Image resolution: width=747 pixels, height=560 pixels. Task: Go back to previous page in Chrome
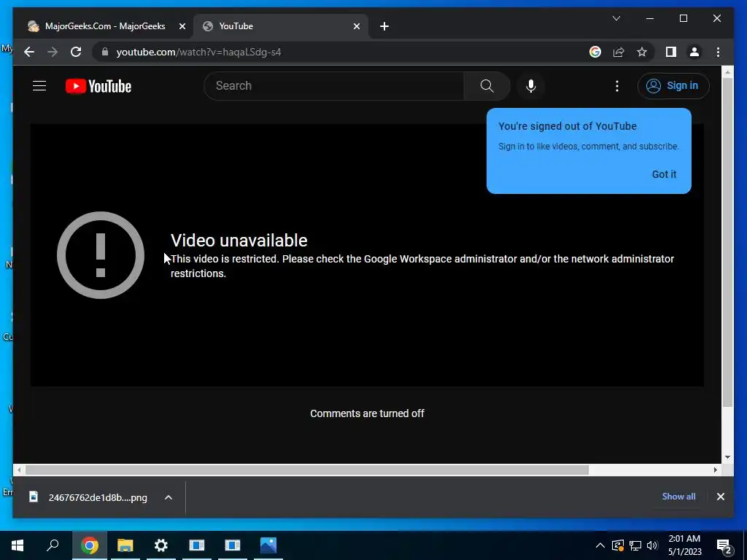click(x=29, y=52)
